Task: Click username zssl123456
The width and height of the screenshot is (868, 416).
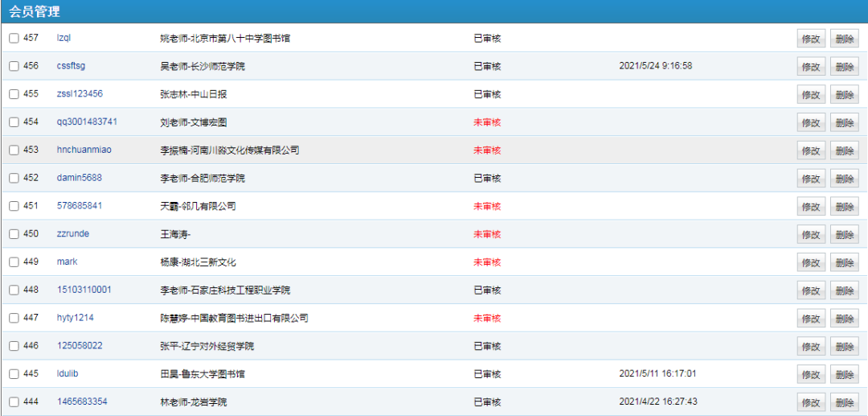Action: (x=80, y=94)
